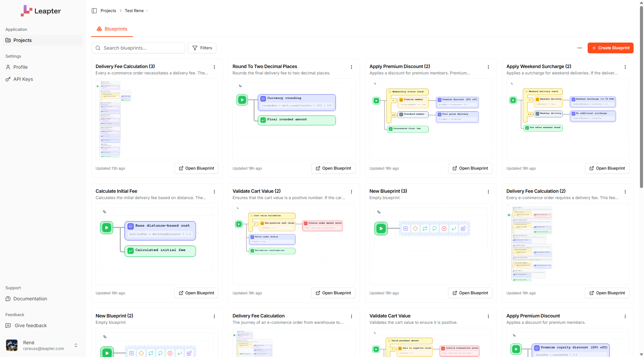Open Blueprint for Validate Cart Value (2)
Image resolution: width=644 pixels, height=357 pixels.
click(x=333, y=293)
